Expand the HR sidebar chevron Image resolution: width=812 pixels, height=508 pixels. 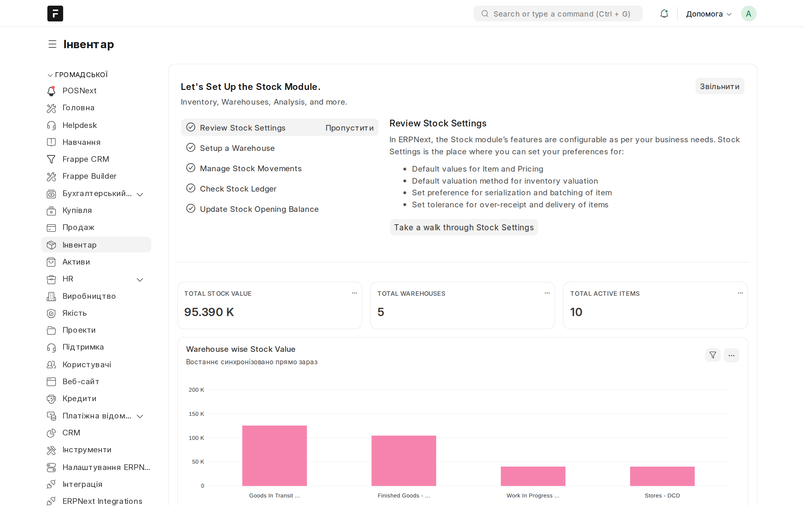(x=140, y=280)
